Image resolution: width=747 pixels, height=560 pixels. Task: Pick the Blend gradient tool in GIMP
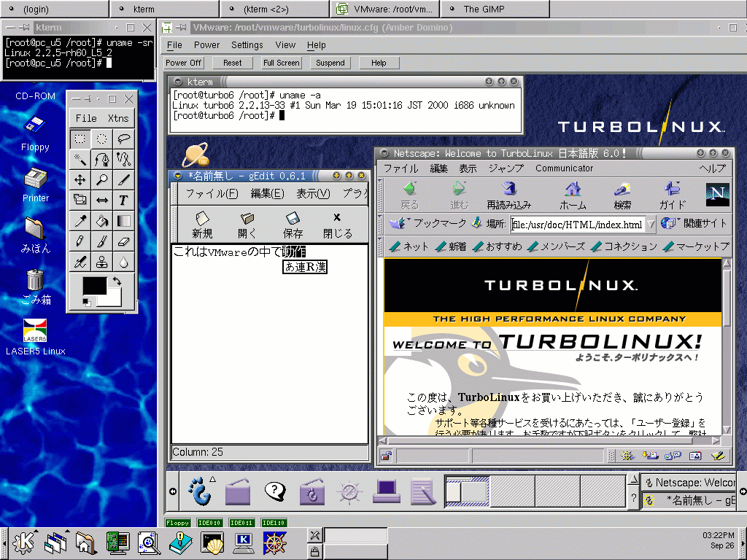(x=123, y=221)
